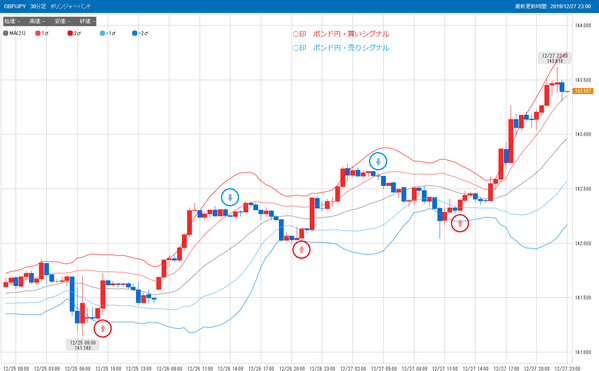Click the 12/26 23:00 time axis label
Screen dimensions: 599x371
(322, 368)
